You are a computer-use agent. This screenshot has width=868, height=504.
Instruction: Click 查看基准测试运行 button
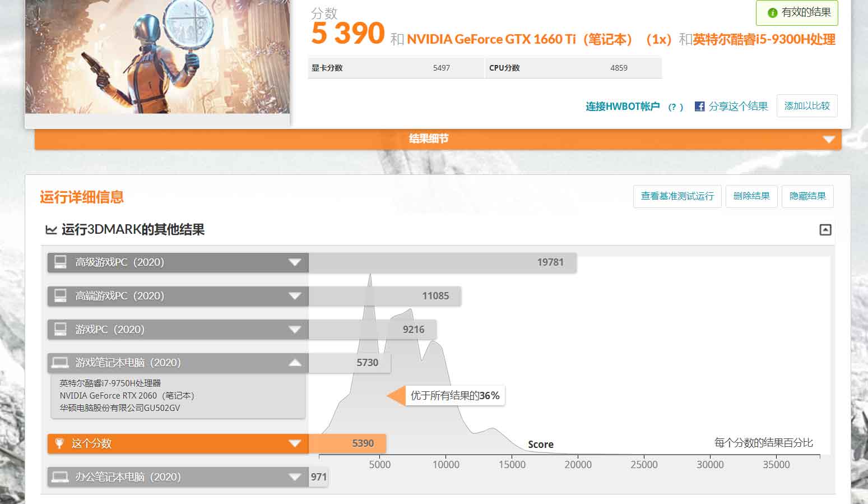[677, 196]
